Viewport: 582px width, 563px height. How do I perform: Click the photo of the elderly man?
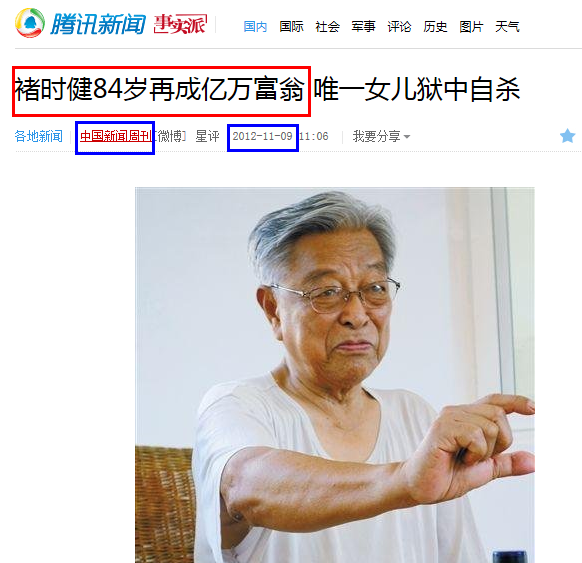(335, 375)
